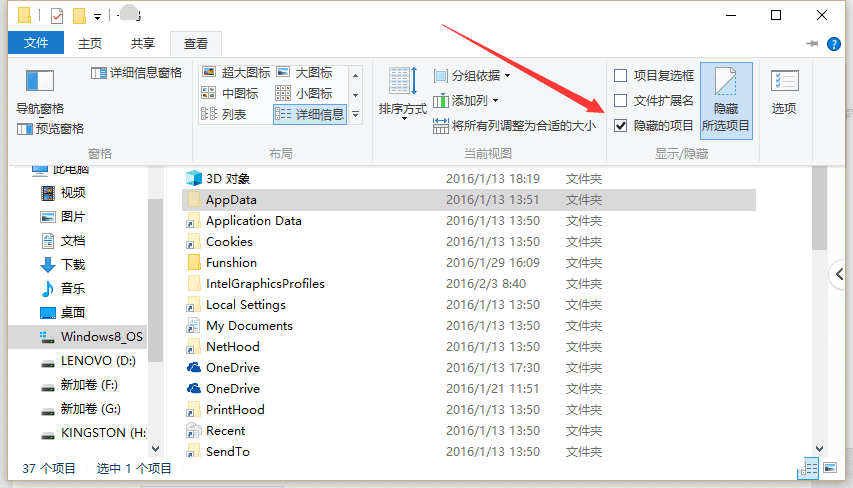Image resolution: width=853 pixels, height=488 pixels.
Task: Enable Item check boxes (项目复选框)
Action: coord(621,76)
